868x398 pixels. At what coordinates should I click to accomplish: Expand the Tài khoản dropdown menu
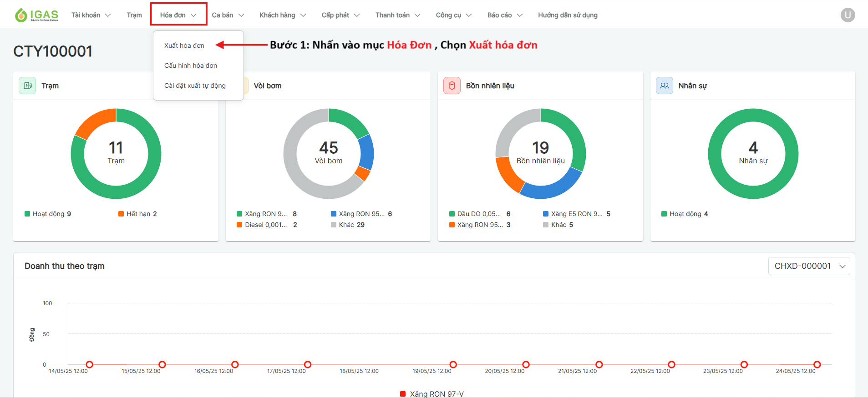(91, 15)
